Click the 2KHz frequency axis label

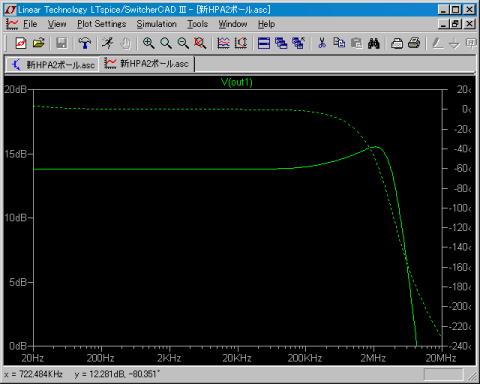(169, 358)
